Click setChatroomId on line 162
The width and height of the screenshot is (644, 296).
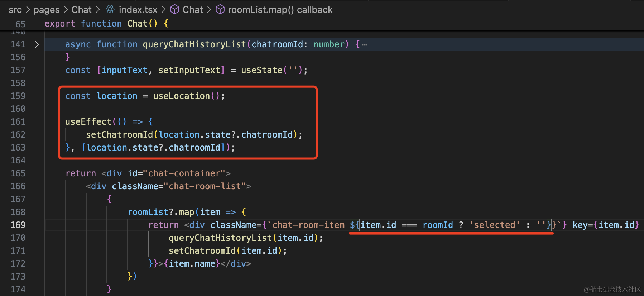(x=119, y=135)
